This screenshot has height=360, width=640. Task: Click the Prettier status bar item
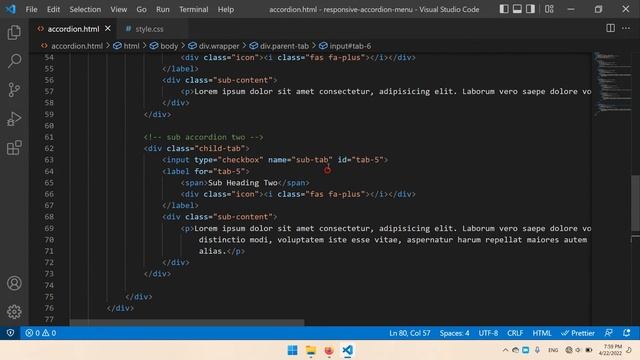pyautogui.click(x=578, y=333)
